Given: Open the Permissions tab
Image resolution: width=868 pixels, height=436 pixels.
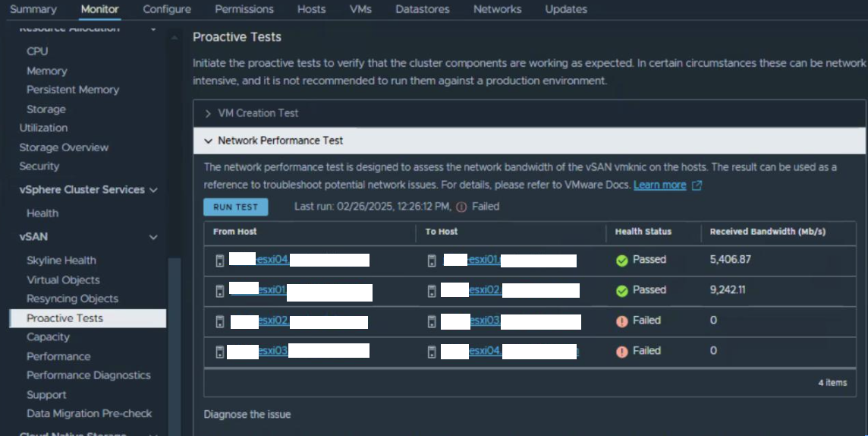Looking at the screenshot, I should pos(244,9).
